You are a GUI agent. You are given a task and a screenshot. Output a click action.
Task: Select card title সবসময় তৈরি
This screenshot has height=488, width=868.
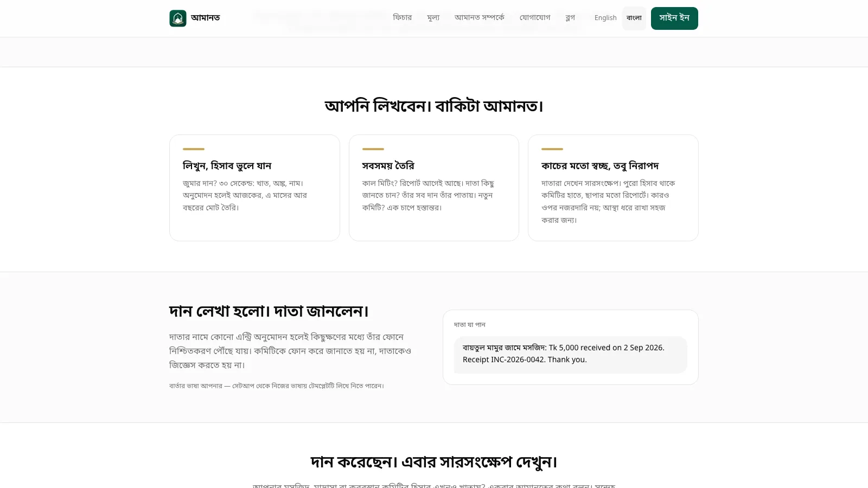(388, 166)
